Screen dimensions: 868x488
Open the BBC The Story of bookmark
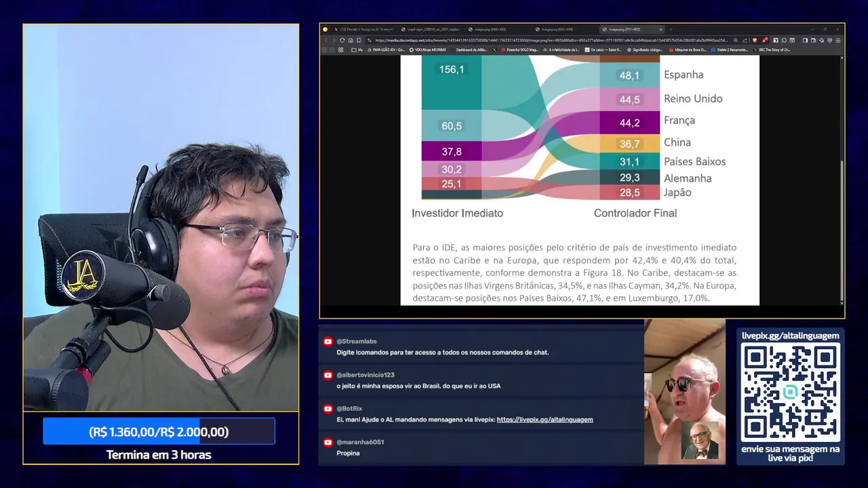pyautogui.click(x=772, y=49)
